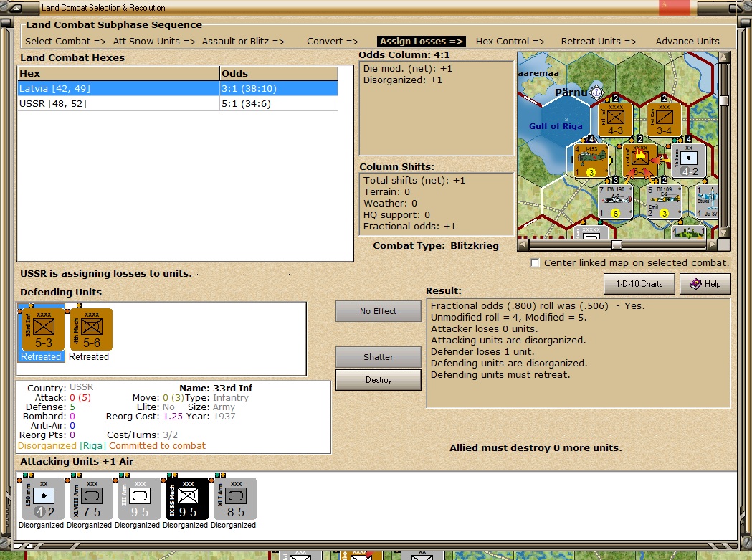Click the 4-3 infantry counter on map
Screen dimensions: 752x560
tap(615, 120)
